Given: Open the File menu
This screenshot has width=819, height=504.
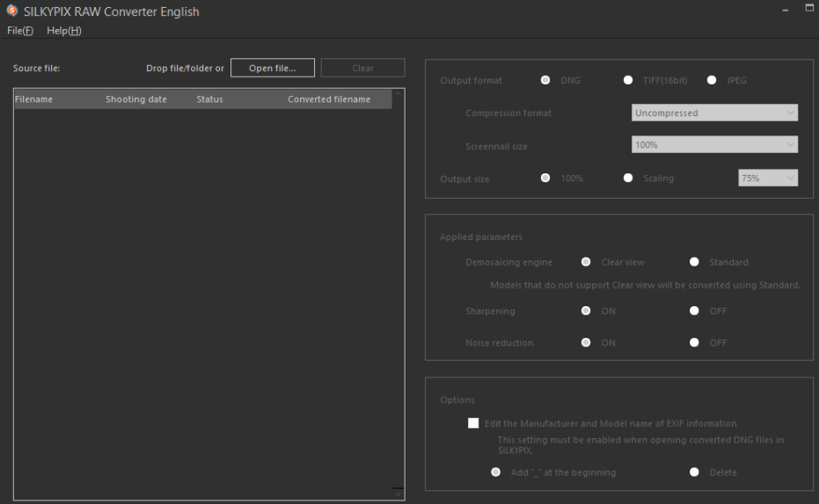Looking at the screenshot, I should tap(20, 31).
